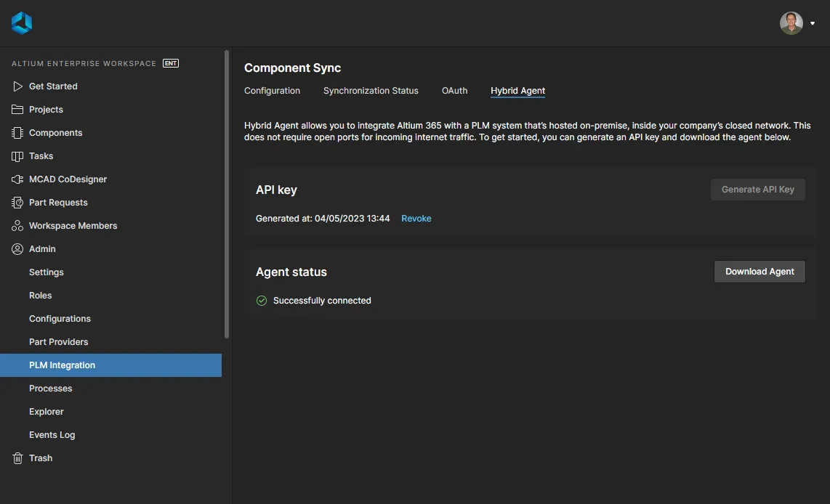This screenshot has height=504, width=830.
Task: Click the Projects folder icon
Action: 17,110
